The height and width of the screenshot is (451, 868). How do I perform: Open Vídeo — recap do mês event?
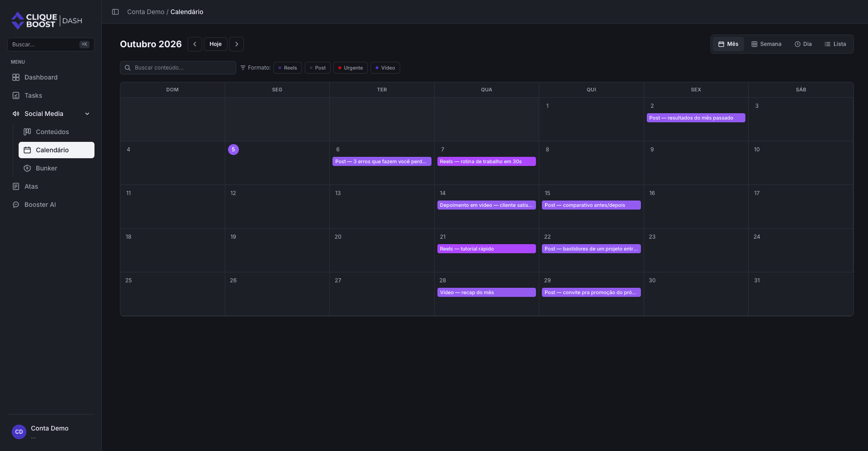(x=486, y=292)
